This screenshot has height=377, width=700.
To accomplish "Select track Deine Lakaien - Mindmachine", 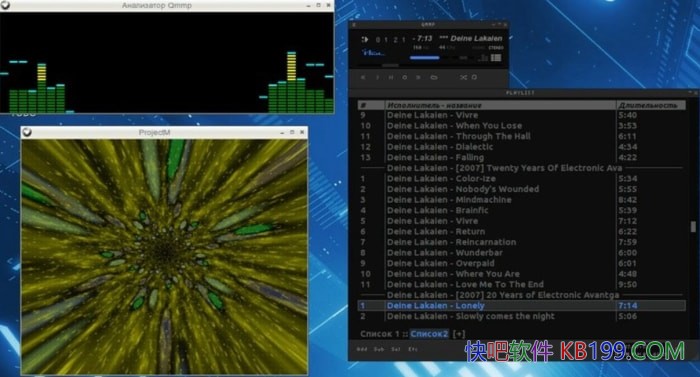I will (x=521, y=200).
